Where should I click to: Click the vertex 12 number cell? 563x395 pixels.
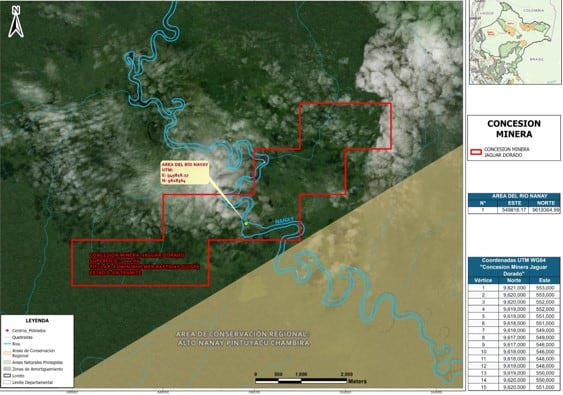483,366
